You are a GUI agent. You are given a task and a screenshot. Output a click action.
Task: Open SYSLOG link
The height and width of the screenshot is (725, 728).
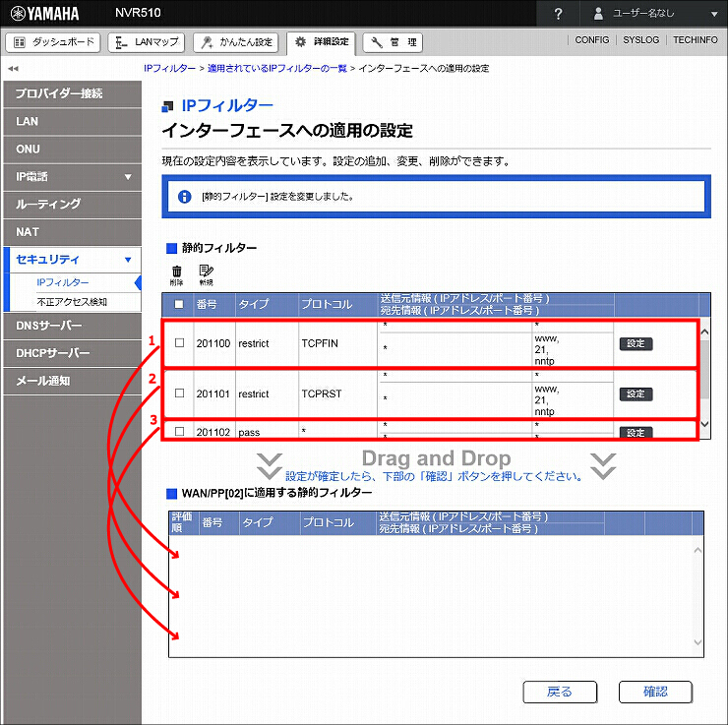point(640,40)
